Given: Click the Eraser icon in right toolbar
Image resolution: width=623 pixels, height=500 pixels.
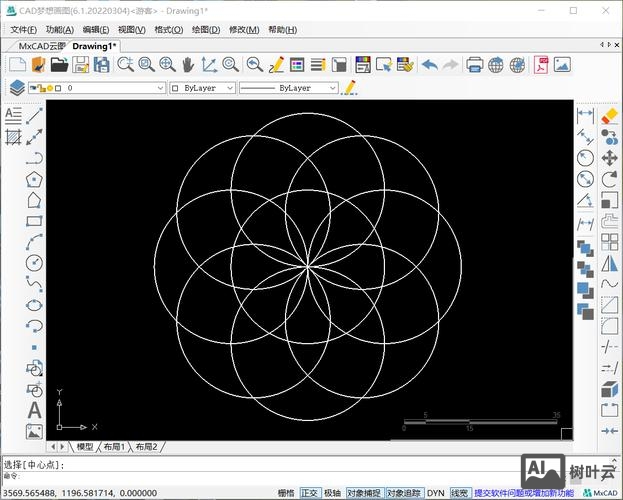Looking at the screenshot, I should 609,115.
